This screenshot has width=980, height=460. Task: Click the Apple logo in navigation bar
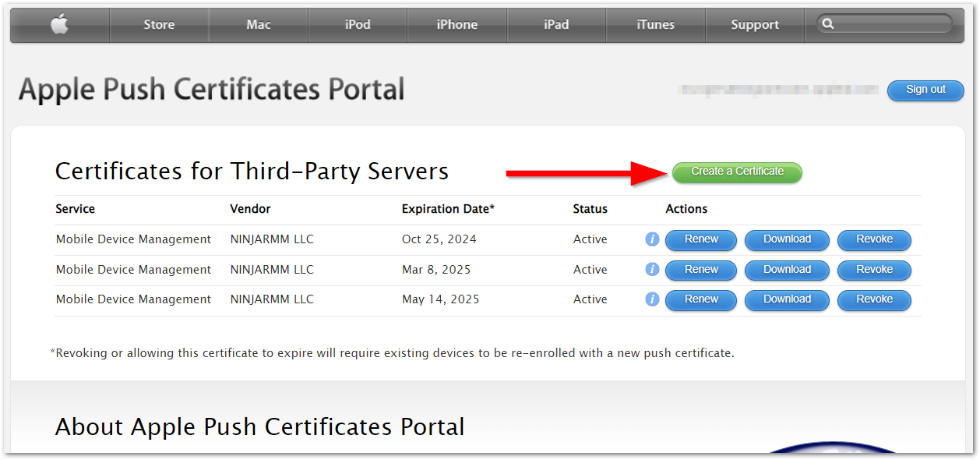(x=58, y=24)
